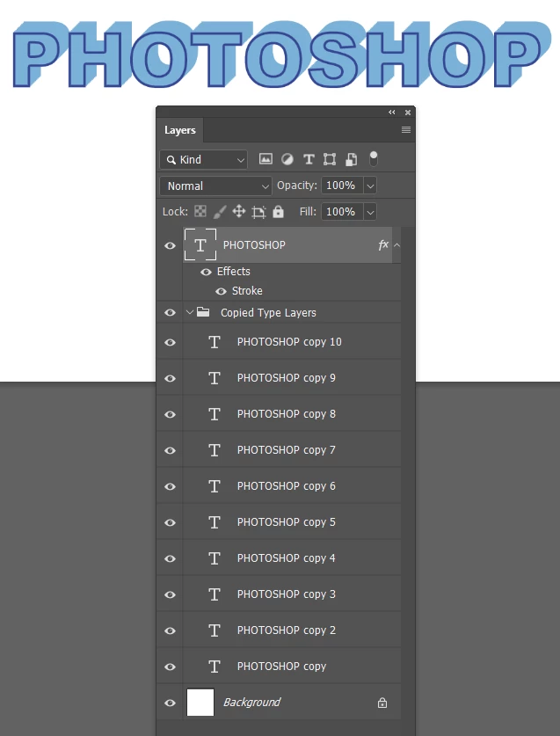This screenshot has height=736, width=560.
Task: Filter for type layers icon
Action: pos(309,159)
